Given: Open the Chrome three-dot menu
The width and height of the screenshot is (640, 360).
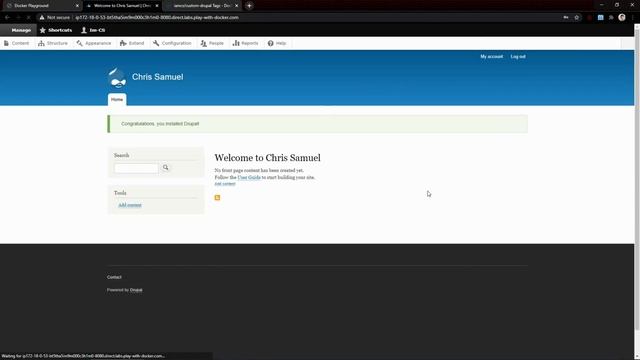Looking at the screenshot, I should 633,18.
